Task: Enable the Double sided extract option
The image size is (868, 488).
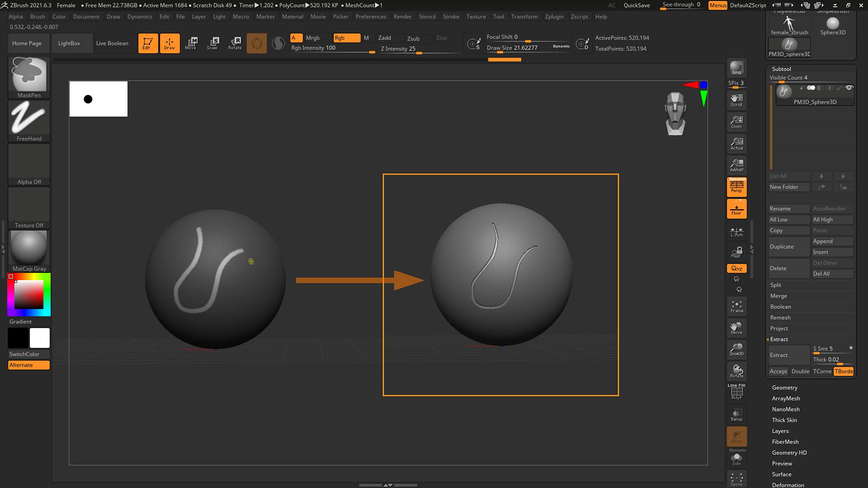Action: pos(800,371)
